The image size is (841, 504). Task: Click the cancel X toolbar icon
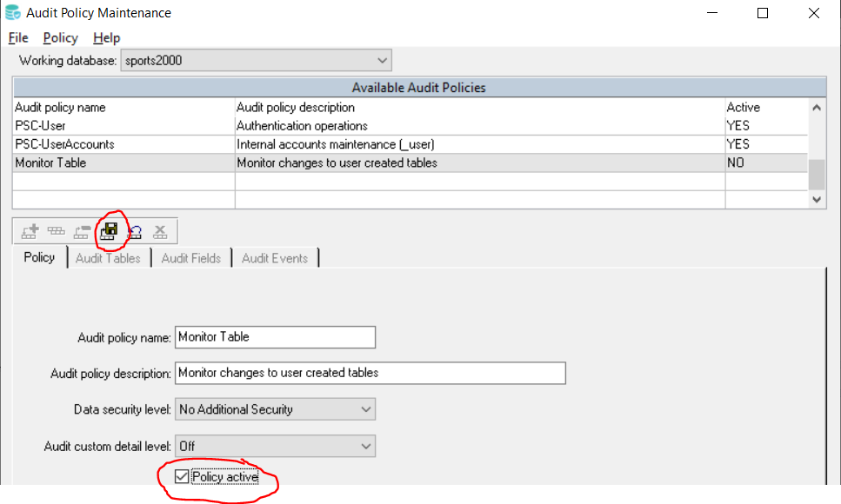click(x=160, y=232)
